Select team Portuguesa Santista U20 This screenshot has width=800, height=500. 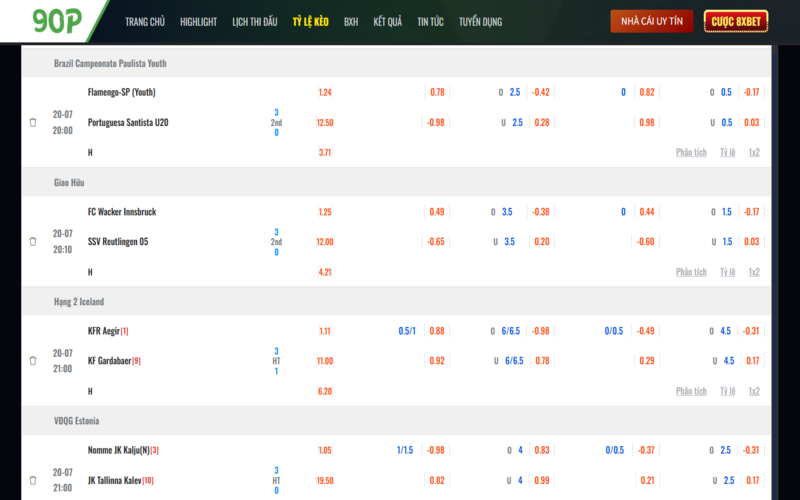point(128,122)
